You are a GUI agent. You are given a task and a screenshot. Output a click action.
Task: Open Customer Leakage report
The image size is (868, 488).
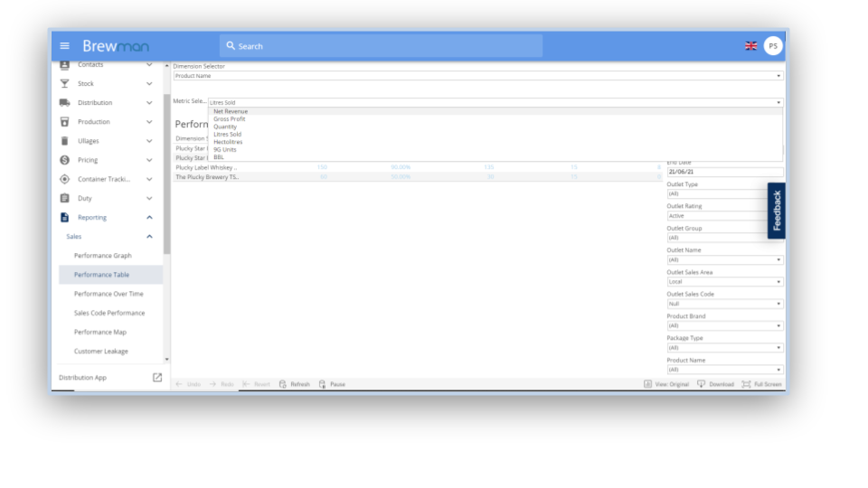(x=100, y=352)
